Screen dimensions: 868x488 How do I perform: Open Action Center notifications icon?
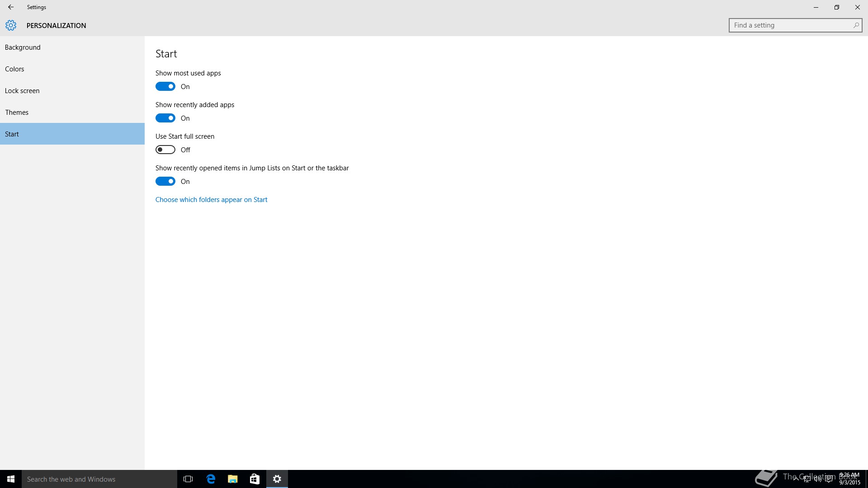(829, 479)
